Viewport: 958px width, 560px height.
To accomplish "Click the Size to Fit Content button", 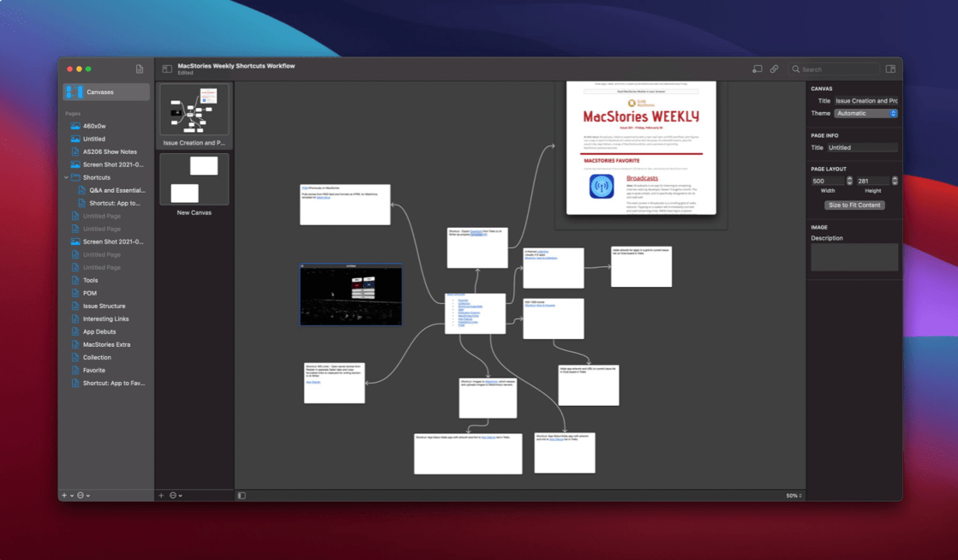I will click(854, 206).
